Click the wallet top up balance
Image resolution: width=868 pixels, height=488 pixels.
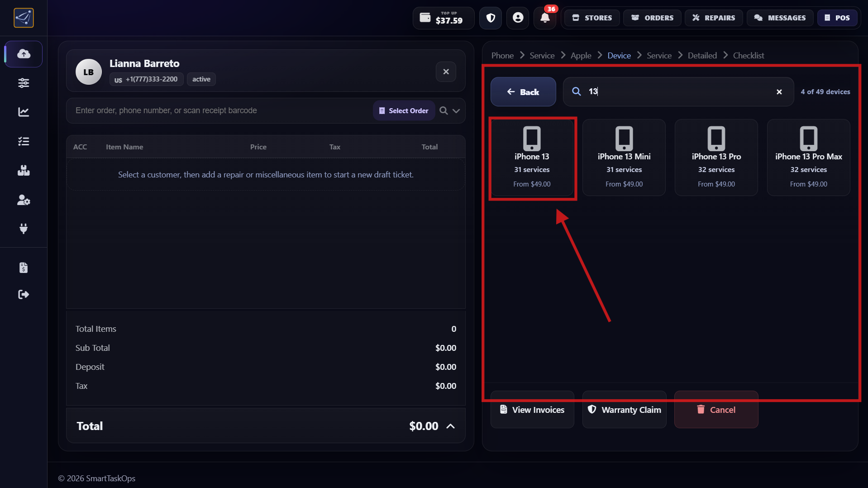(x=443, y=18)
